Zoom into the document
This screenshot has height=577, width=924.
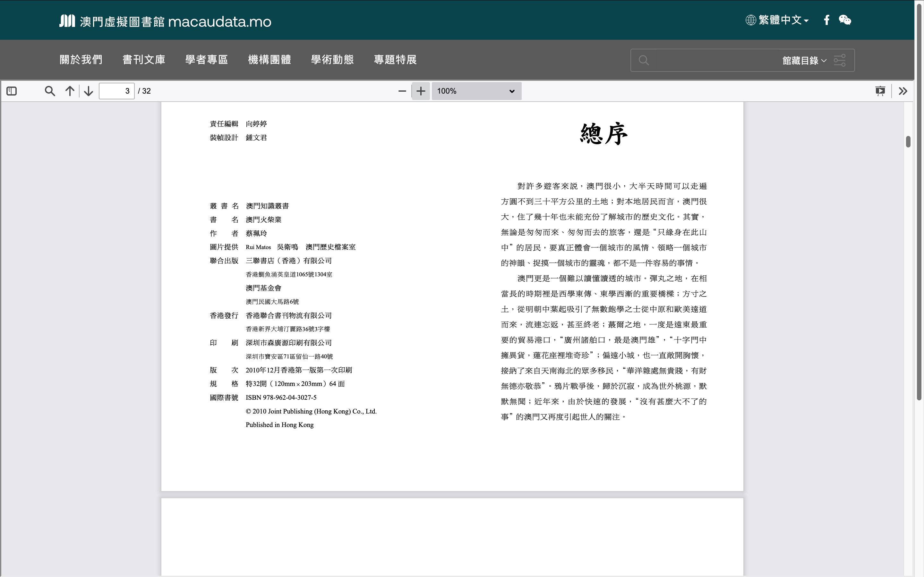(420, 91)
